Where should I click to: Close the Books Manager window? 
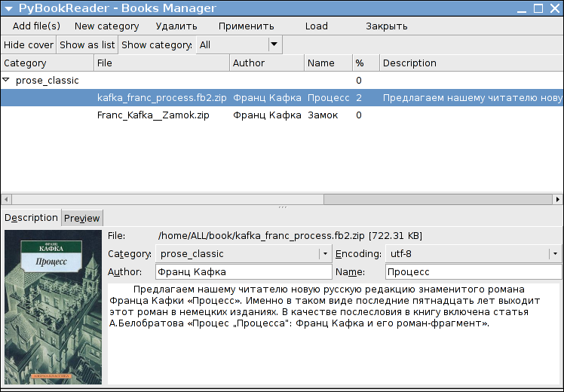(x=555, y=8)
